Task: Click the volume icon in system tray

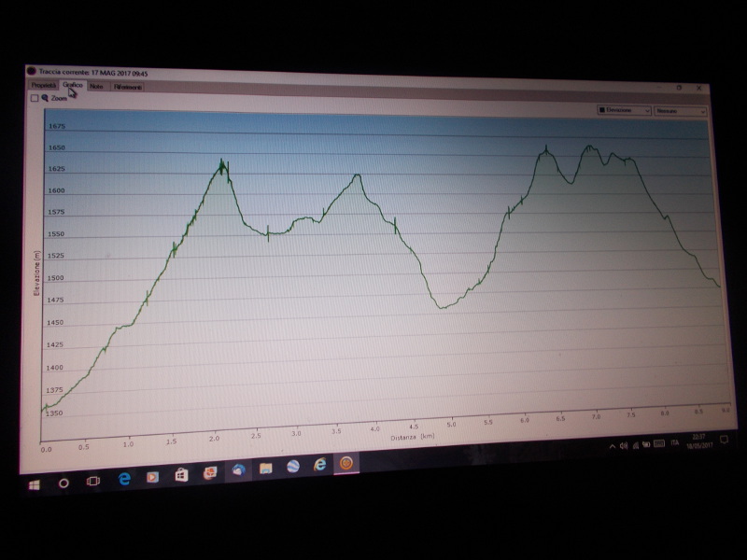Action: [623, 445]
